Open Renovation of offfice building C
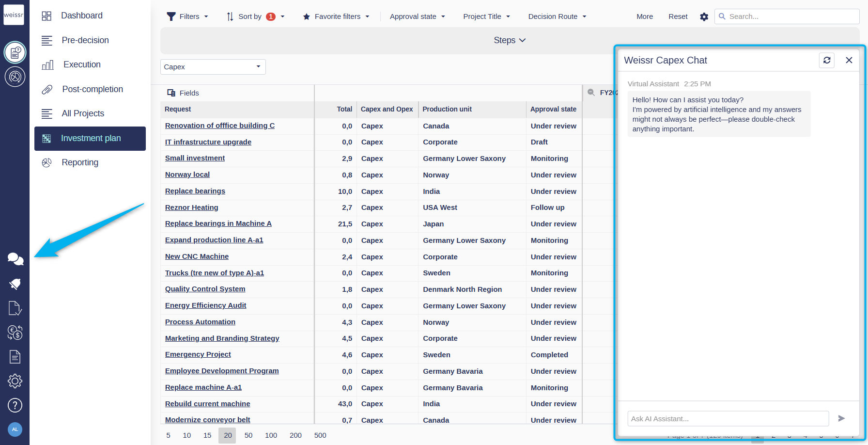 (x=220, y=126)
